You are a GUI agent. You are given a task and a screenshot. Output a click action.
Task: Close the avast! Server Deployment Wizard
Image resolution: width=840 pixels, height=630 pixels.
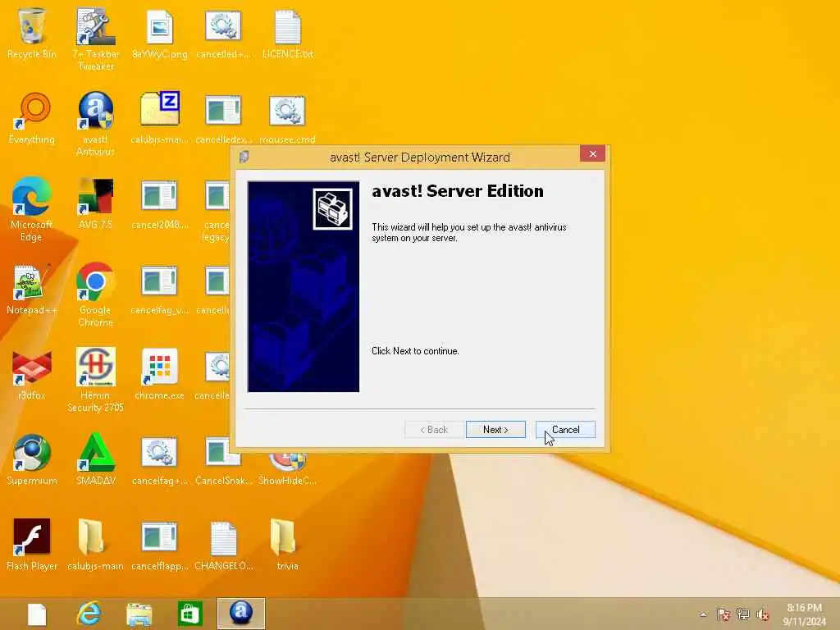pyautogui.click(x=592, y=153)
